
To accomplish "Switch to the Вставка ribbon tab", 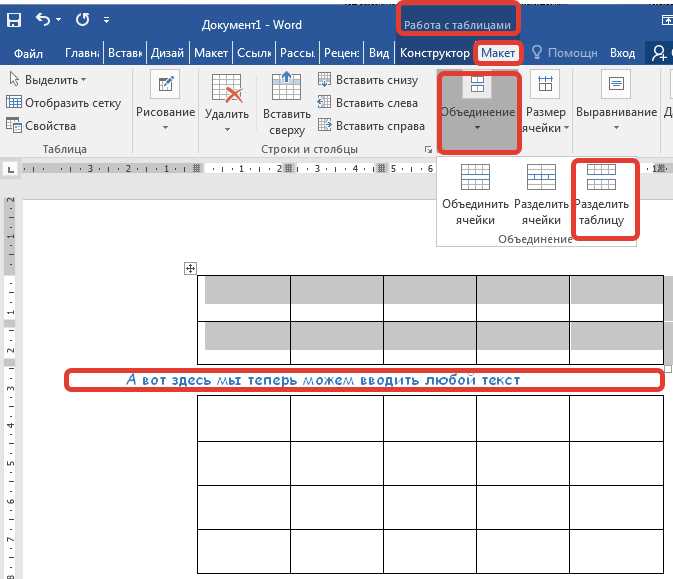I will [125, 53].
